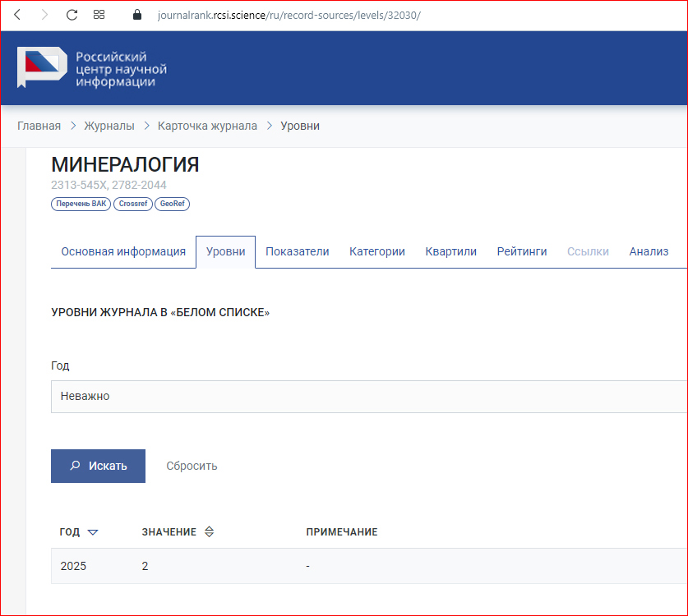The width and height of the screenshot is (688, 616).
Task: Click the Crossref badge
Action: 133,204
